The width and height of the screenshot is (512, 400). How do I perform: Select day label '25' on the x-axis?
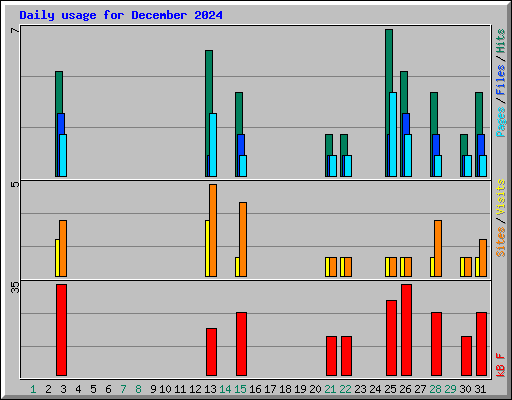click(390, 389)
